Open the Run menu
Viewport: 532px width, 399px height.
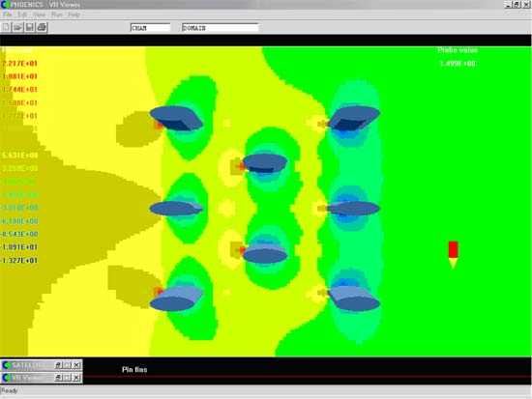click(x=57, y=14)
